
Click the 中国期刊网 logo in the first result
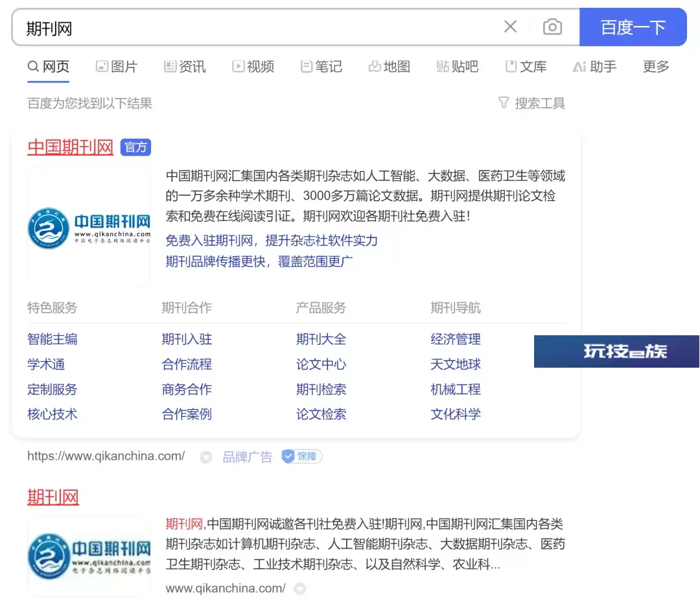pos(89,228)
